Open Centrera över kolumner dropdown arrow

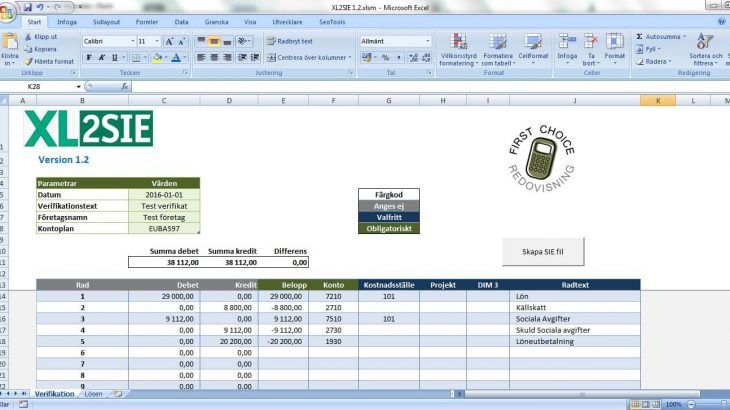350,58
